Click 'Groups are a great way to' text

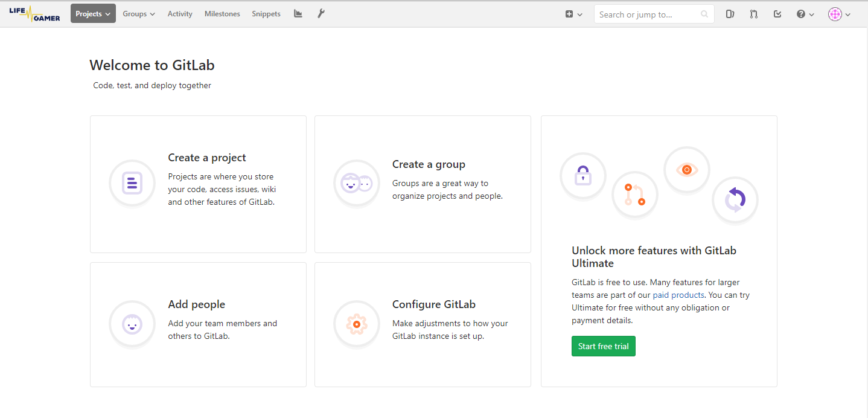point(441,184)
